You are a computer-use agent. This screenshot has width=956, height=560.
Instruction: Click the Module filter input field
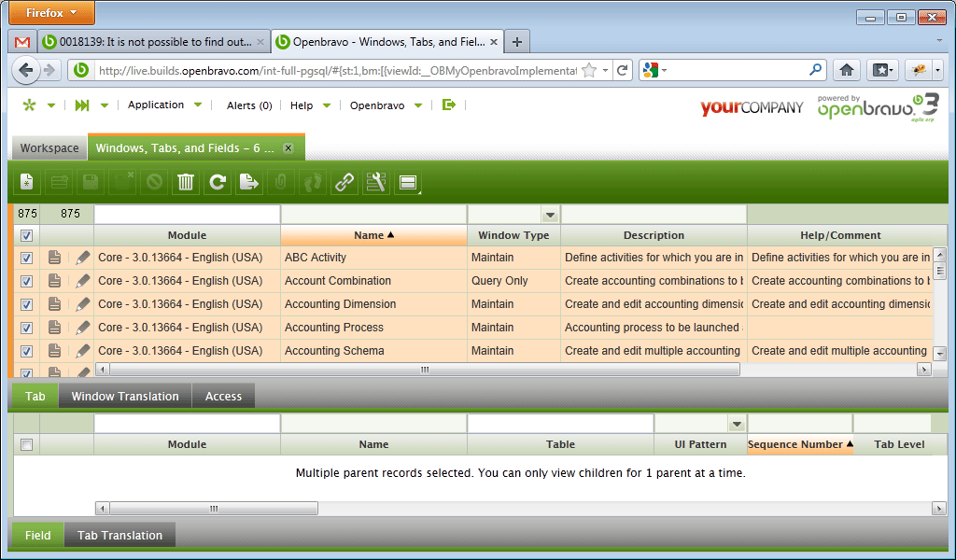(187, 214)
